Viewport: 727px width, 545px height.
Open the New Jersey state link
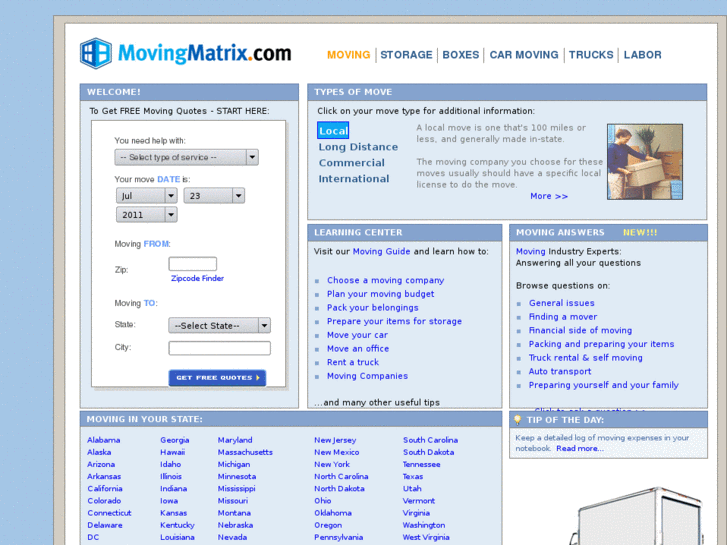335,440
